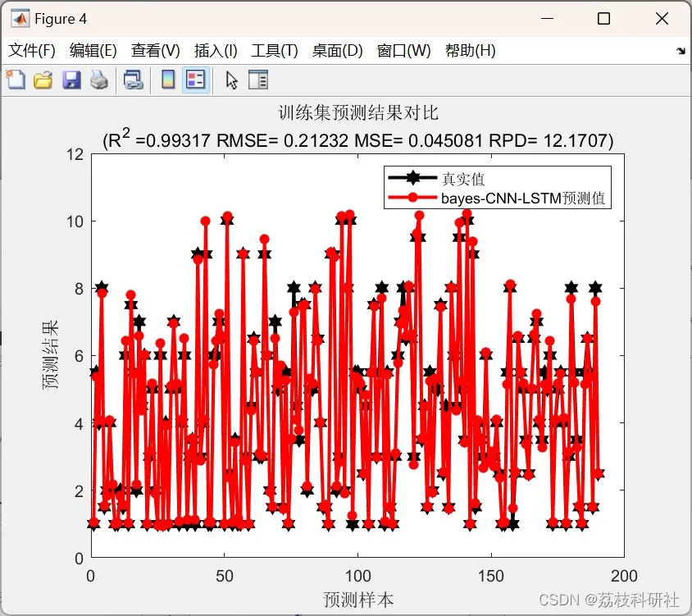Open the 工具(T) menu
Viewport: 692px width, 616px height.
click(275, 50)
